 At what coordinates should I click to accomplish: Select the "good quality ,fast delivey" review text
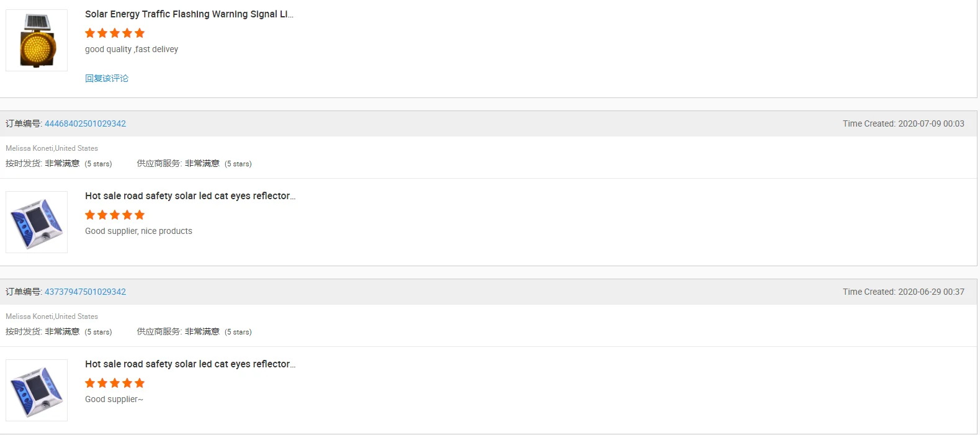tap(132, 50)
